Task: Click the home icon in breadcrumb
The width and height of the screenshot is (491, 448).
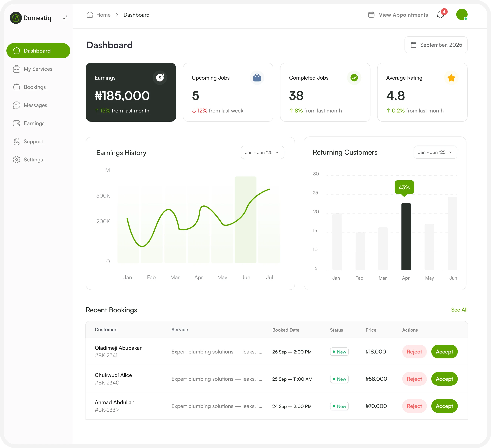Action: (90, 15)
